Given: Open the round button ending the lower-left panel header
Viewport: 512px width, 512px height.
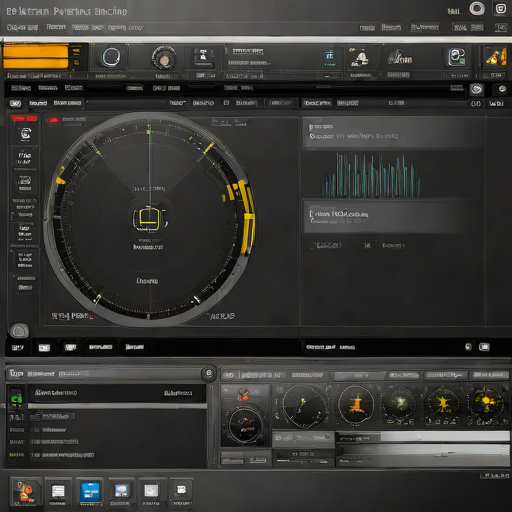Looking at the screenshot, I should (209, 373).
